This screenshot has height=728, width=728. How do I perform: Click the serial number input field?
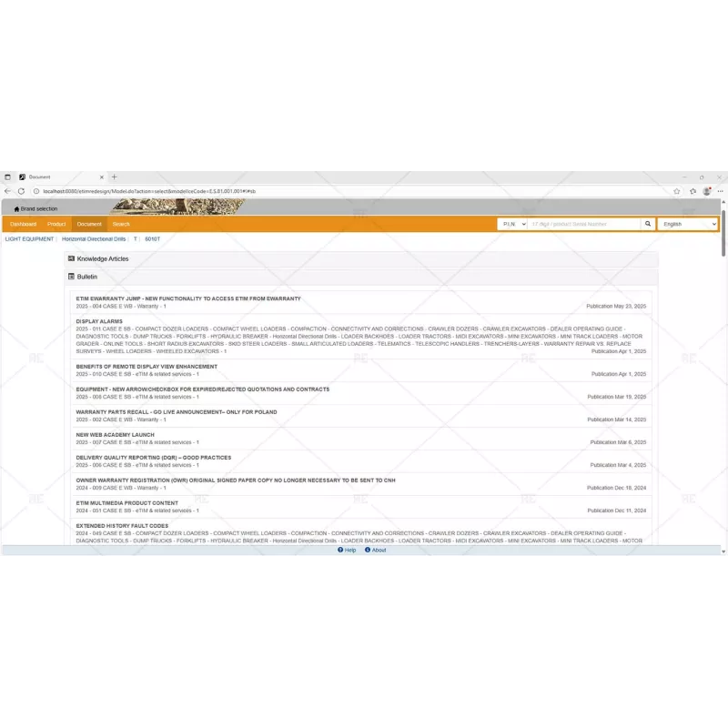point(582,224)
